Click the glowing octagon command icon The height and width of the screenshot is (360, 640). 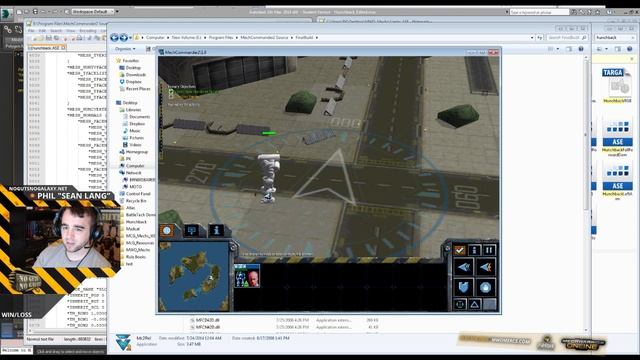click(485, 287)
